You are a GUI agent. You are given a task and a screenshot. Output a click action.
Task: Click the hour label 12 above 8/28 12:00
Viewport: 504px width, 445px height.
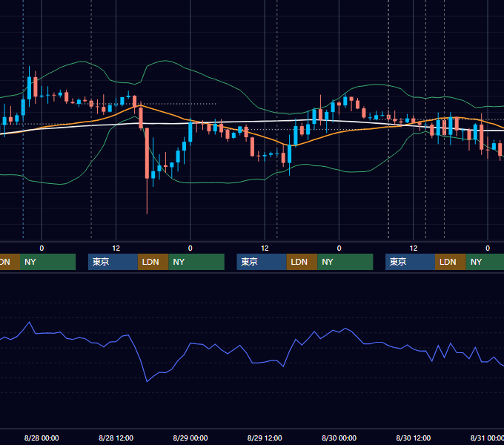[x=116, y=248]
